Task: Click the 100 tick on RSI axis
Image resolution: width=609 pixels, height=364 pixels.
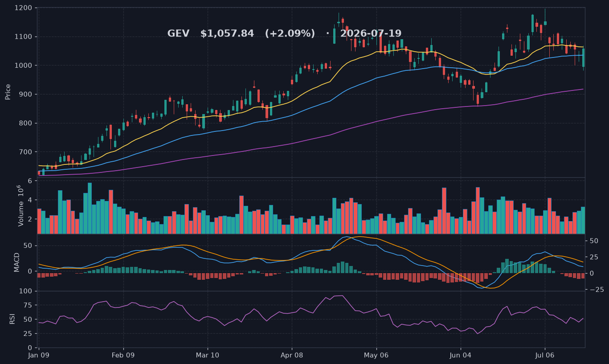Action: pos(25,291)
